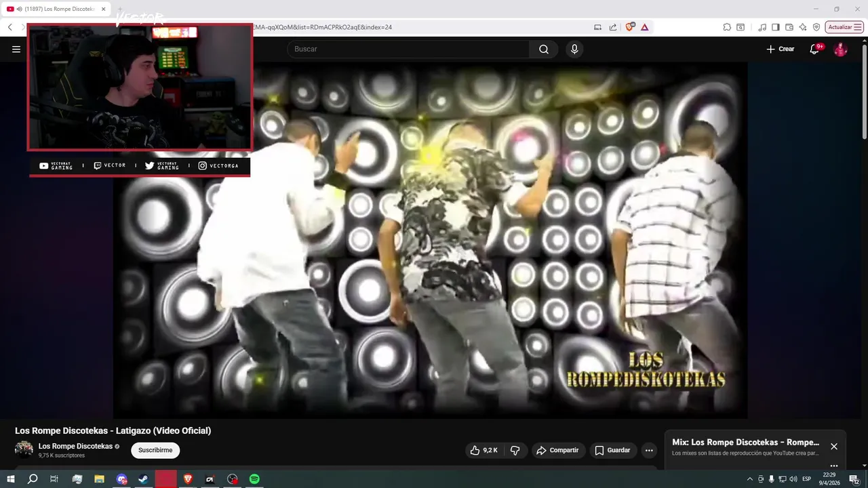
Task: Close the Los Rompe Discotekas browser tab
Action: 104,9
